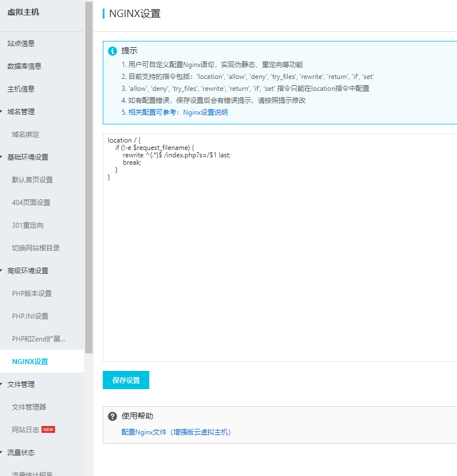Viewport: 457px width, 476px height.
Task: Go to 域名绑定 page
Action: (x=26, y=135)
